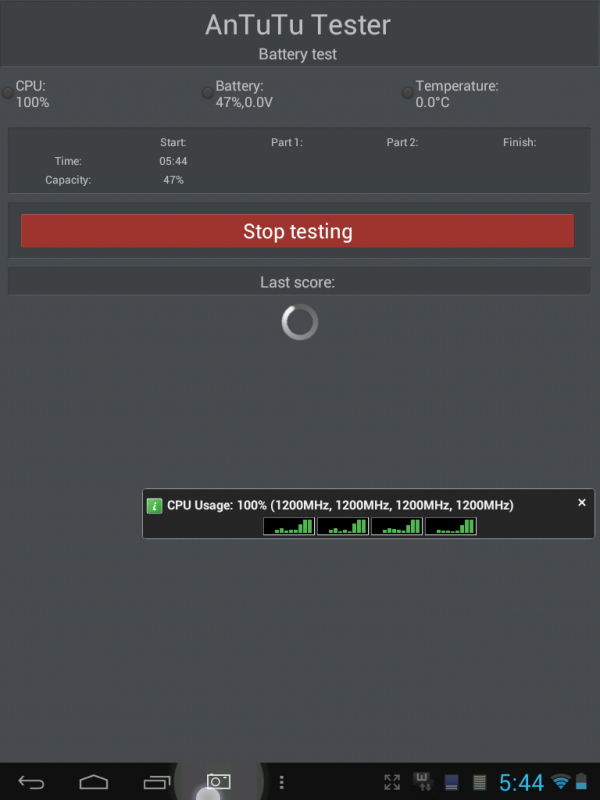The width and height of the screenshot is (600, 800).
Task: Tap the Battery status indicator dot
Action: [207, 92]
